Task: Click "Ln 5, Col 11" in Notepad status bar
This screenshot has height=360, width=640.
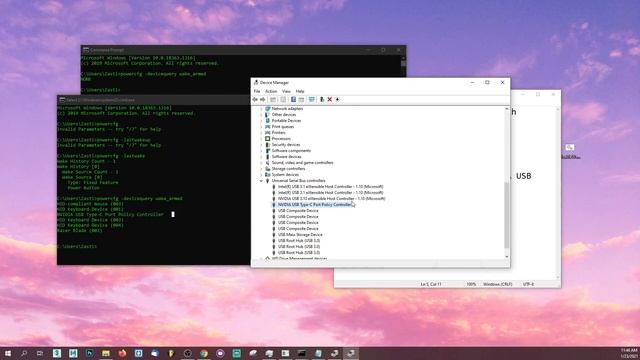Action: click(431, 284)
